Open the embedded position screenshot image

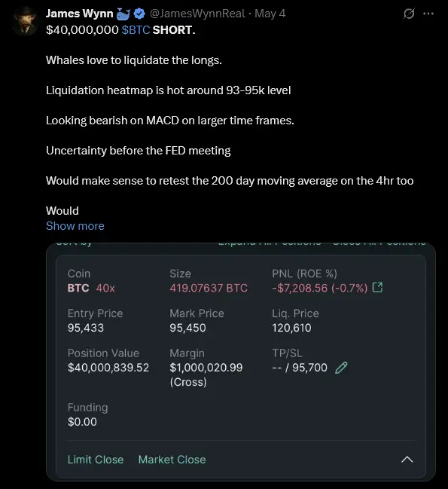click(241, 362)
